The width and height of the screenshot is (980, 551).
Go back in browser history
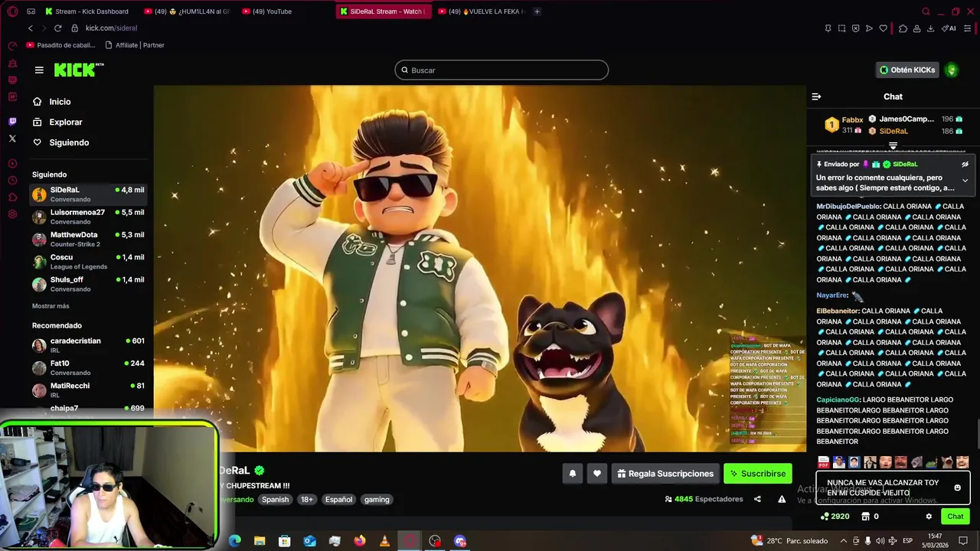click(31, 28)
